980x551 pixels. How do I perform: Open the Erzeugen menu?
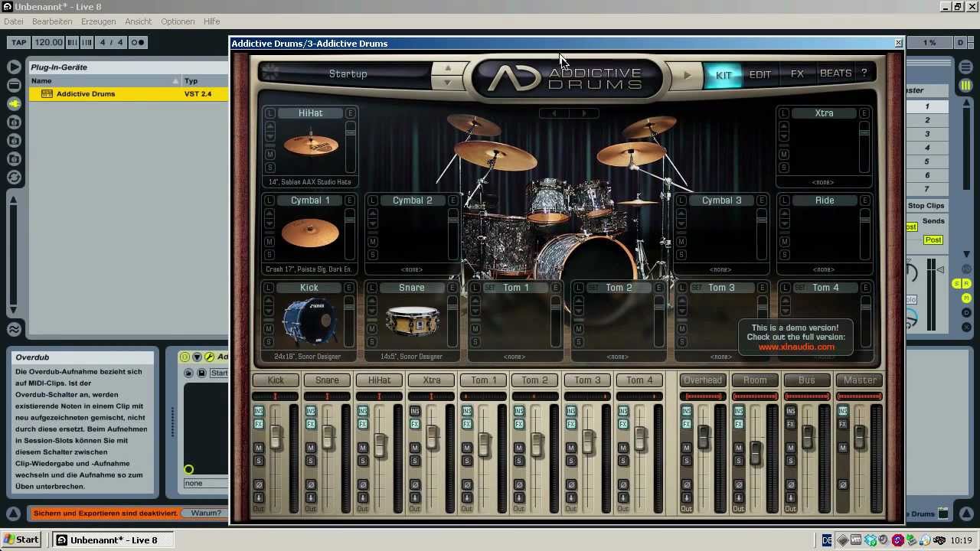(x=98, y=21)
